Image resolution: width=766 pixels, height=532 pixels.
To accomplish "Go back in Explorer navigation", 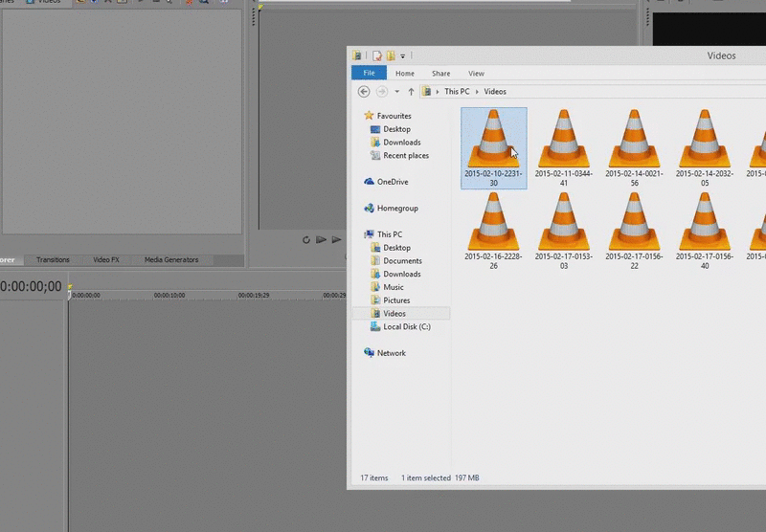I will pyautogui.click(x=364, y=91).
